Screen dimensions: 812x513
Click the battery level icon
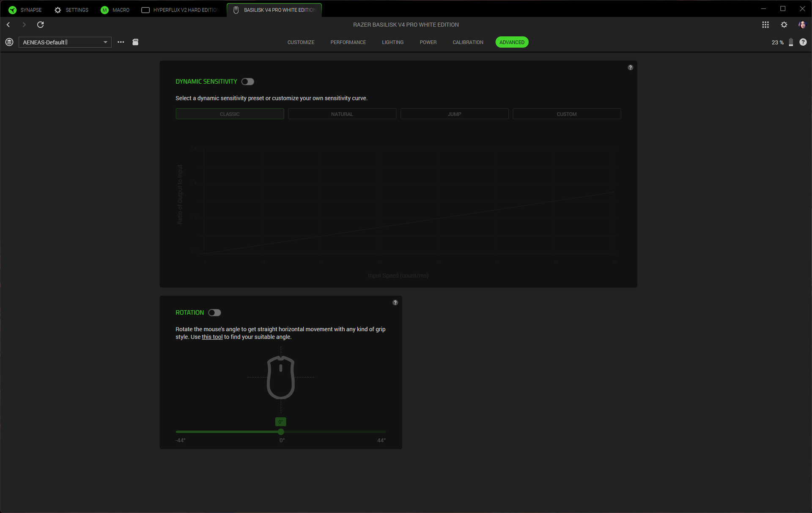click(791, 42)
